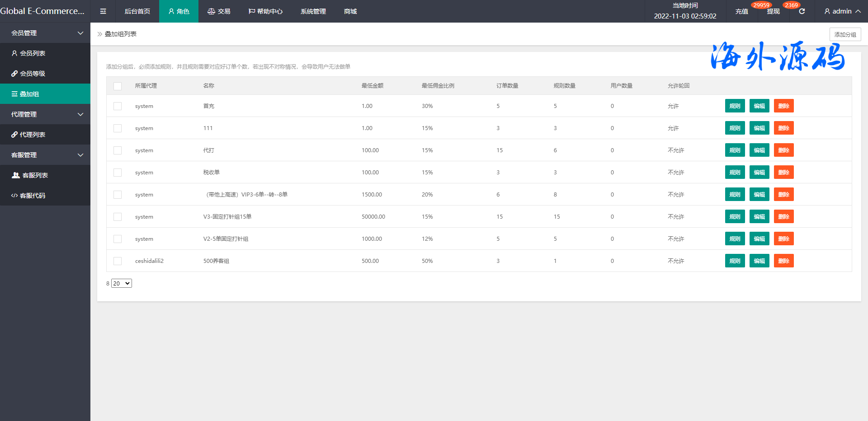Click the refresh icon in top bar
Viewport: 868px width, 421px height.
coord(802,11)
